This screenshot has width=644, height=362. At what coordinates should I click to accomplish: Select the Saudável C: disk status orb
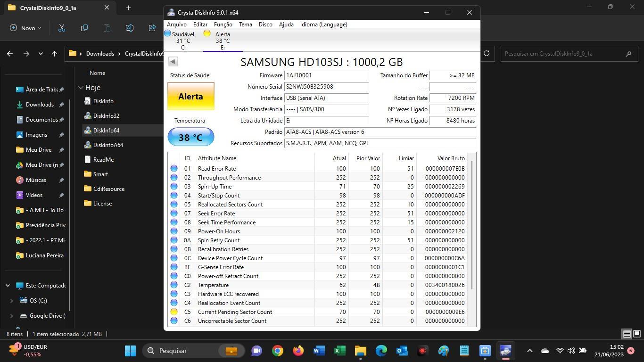[167, 33]
